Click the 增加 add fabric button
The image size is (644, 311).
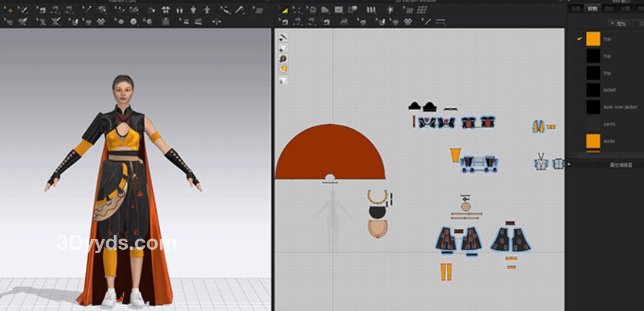[x=617, y=23]
